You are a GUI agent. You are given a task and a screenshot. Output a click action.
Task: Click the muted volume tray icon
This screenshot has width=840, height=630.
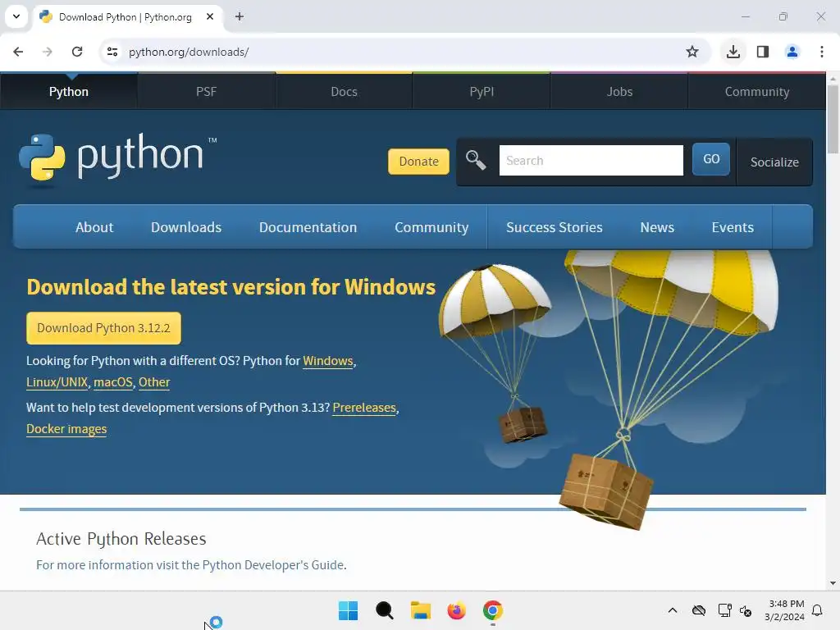(746, 610)
